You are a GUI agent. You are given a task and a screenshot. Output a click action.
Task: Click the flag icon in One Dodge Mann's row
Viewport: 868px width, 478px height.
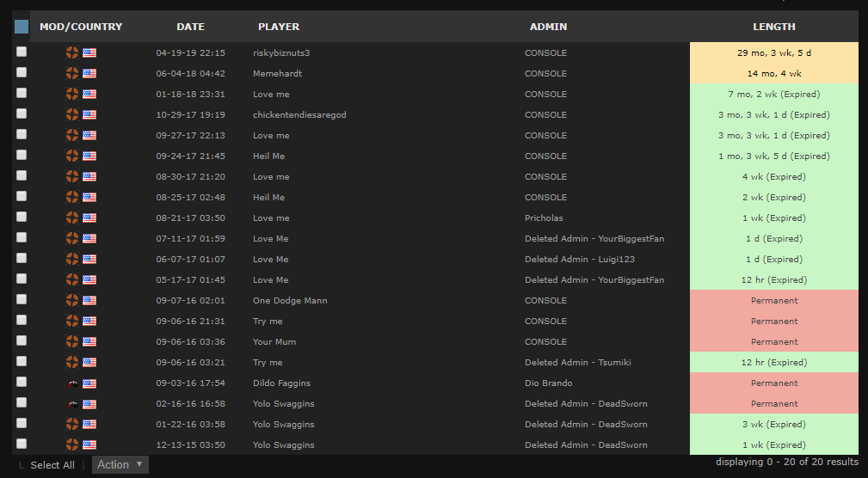[x=89, y=300]
